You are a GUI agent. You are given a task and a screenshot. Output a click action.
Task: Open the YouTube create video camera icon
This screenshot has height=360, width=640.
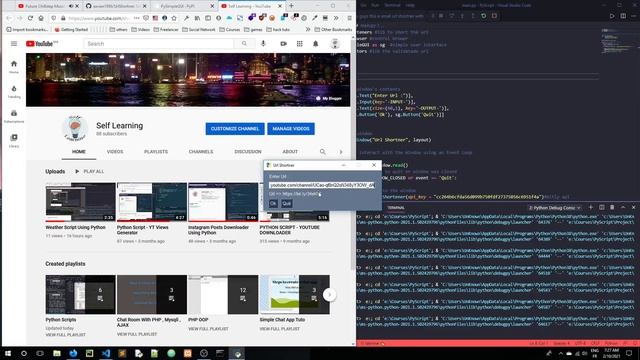tap(283, 44)
